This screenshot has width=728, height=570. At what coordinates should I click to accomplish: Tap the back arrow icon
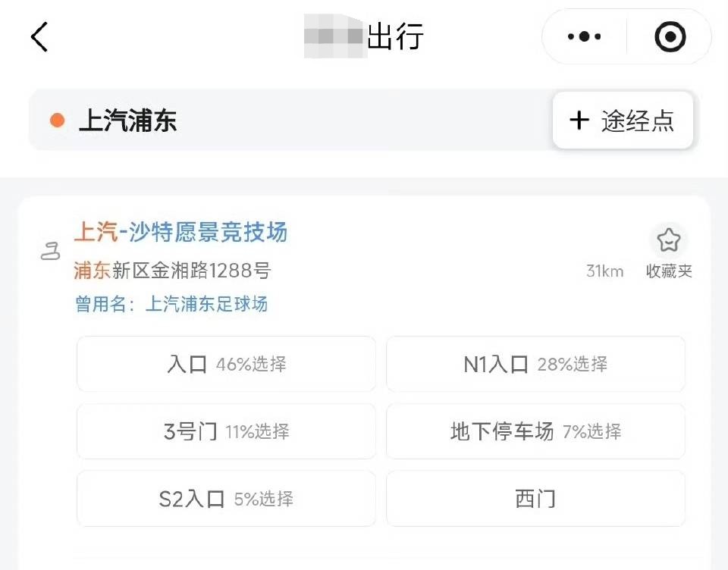(x=39, y=36)
